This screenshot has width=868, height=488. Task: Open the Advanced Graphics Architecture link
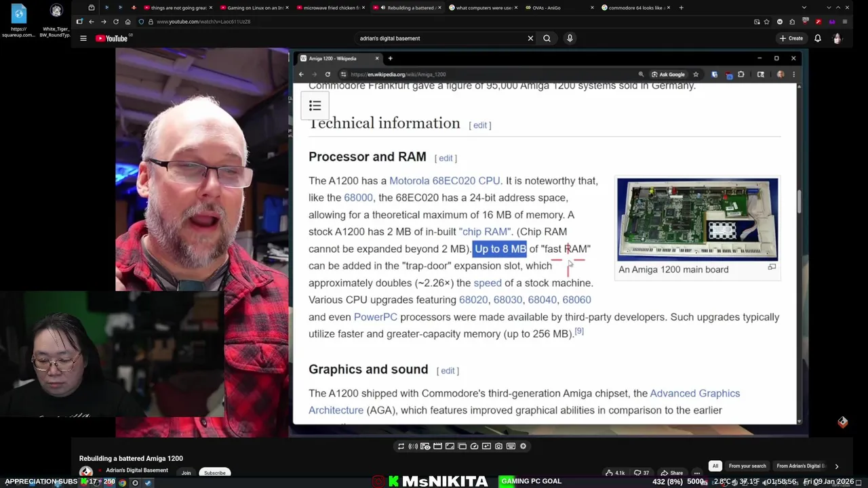(x=524, y=402)
